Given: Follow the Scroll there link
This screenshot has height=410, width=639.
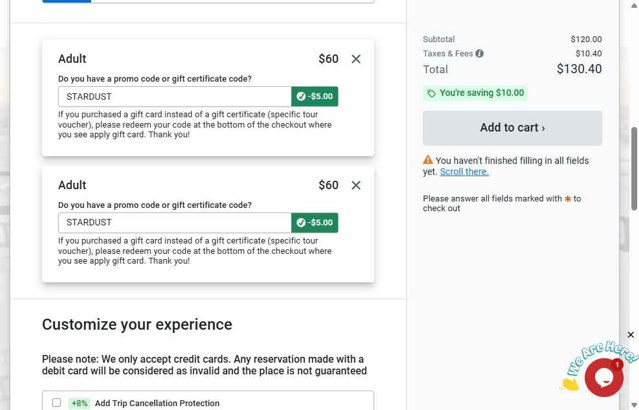Looking at the screenshot, I should [x=464, y=172].
